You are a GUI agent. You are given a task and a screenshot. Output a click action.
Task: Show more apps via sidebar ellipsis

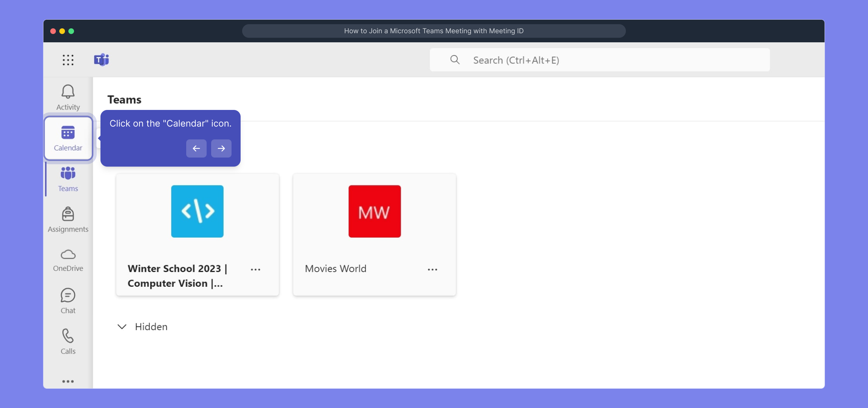68,381
